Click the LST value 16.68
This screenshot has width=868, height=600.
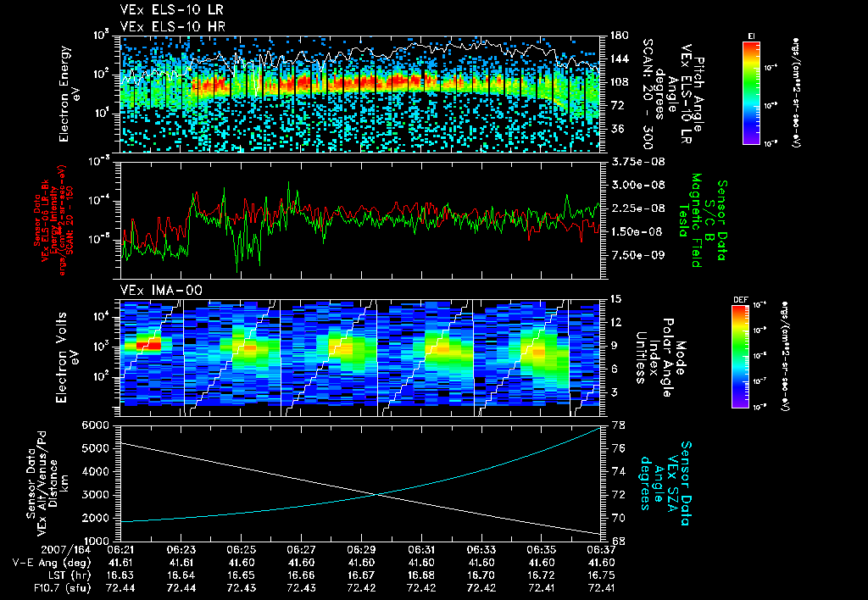click(421, 575)
